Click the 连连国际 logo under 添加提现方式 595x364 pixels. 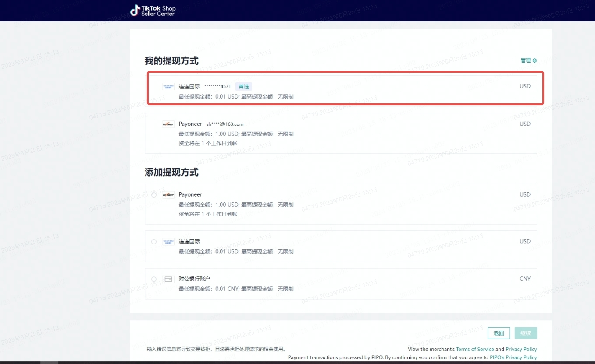(168, 242)
